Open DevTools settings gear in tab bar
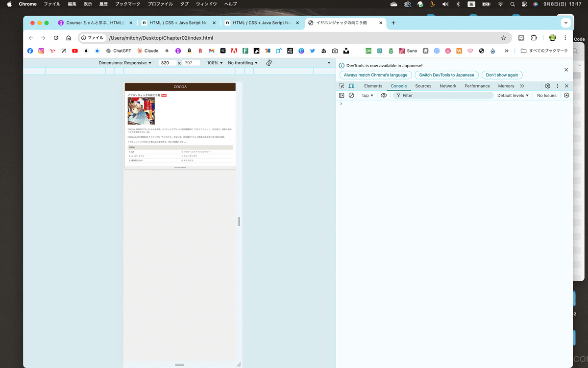Image resolution: width=588 pixels, height=368 pixels. [548, 86]
